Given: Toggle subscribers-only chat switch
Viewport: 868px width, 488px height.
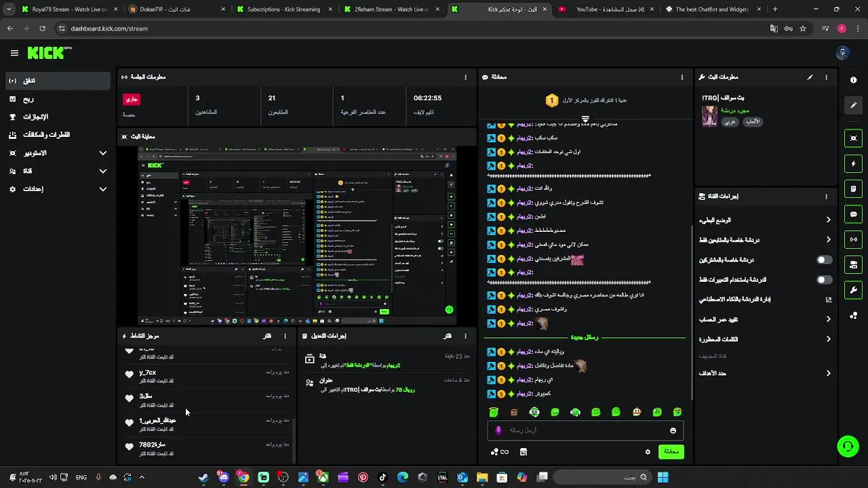Looking at the screenshot, I should tap(824, 260).
